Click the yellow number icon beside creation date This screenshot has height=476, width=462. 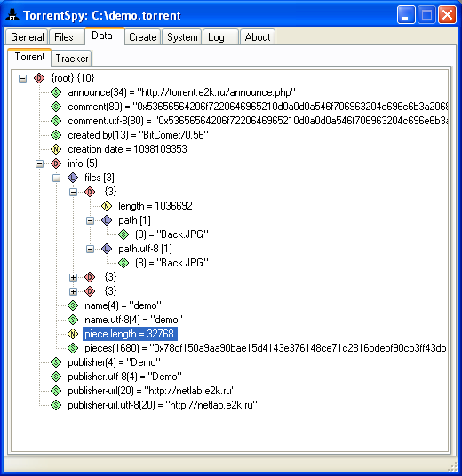(56, 149)
